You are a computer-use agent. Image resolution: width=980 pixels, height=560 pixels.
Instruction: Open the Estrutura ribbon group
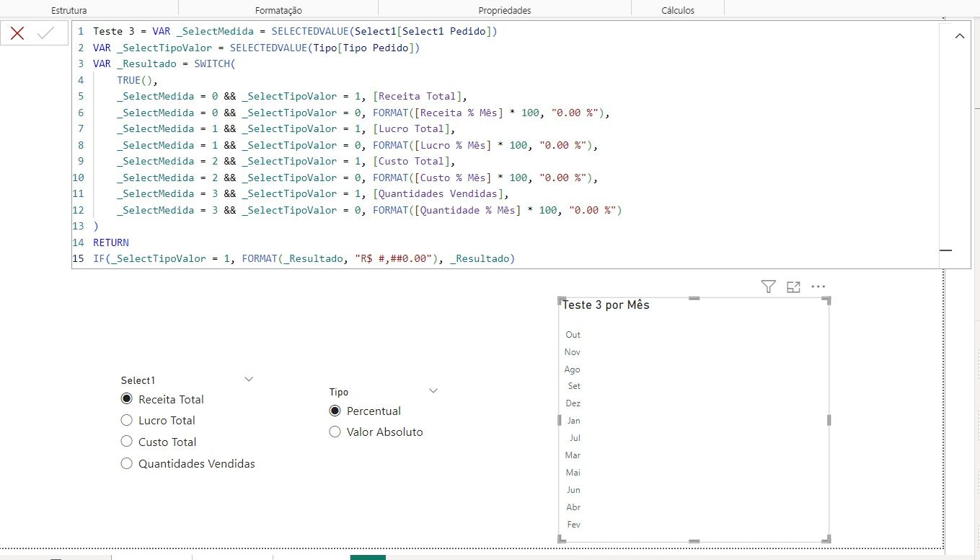pyautogui.click(x=69, y=10)
